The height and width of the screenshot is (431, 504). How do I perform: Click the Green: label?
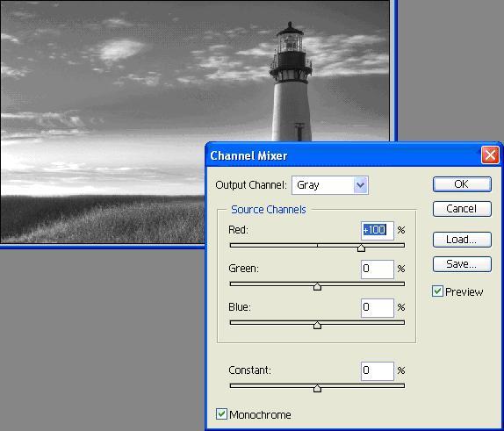coord(243,269)
